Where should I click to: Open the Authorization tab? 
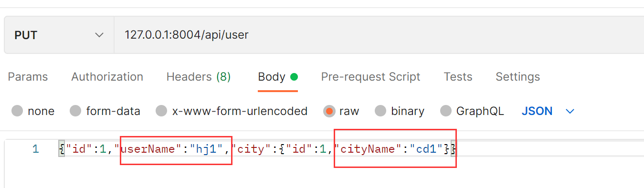107,77
